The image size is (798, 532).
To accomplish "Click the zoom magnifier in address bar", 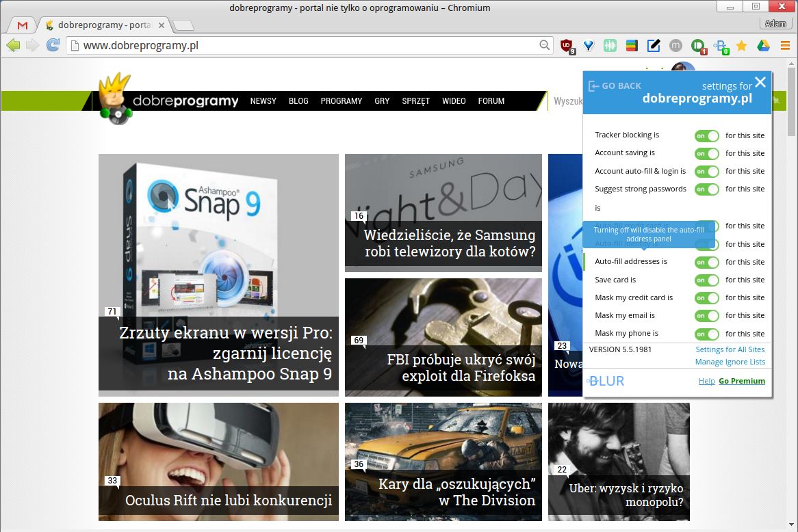I will pyautogui.click(x=544, y=45).
